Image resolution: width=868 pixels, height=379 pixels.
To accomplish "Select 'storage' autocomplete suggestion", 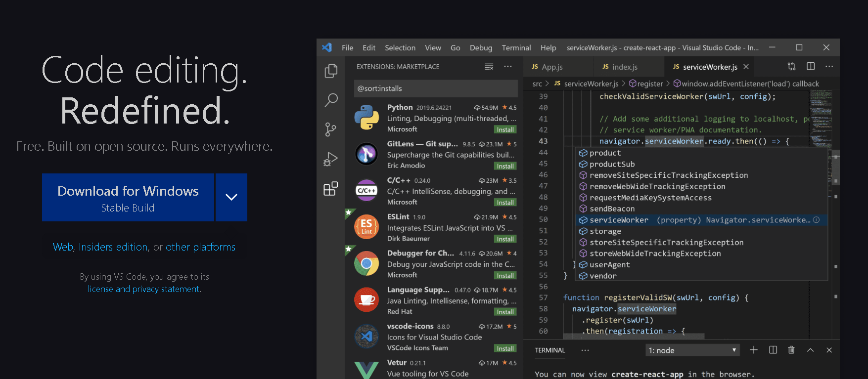I will tap(702, 231).
